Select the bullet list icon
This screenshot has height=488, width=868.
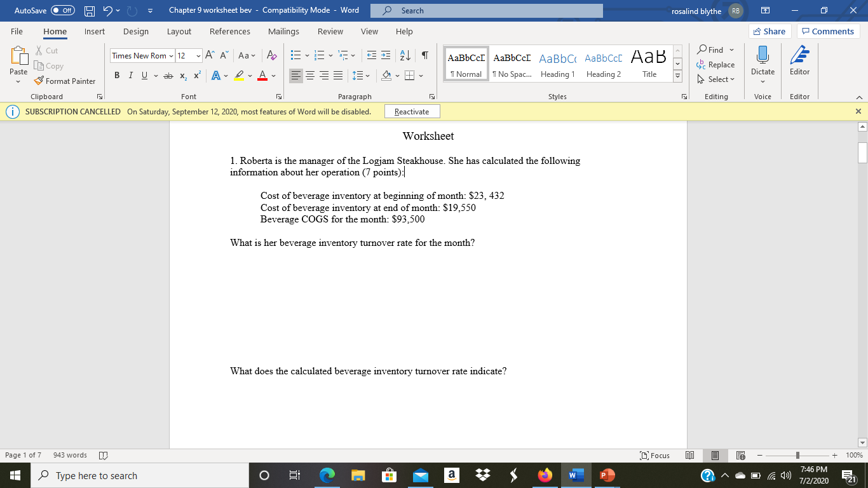coord(295,55)
